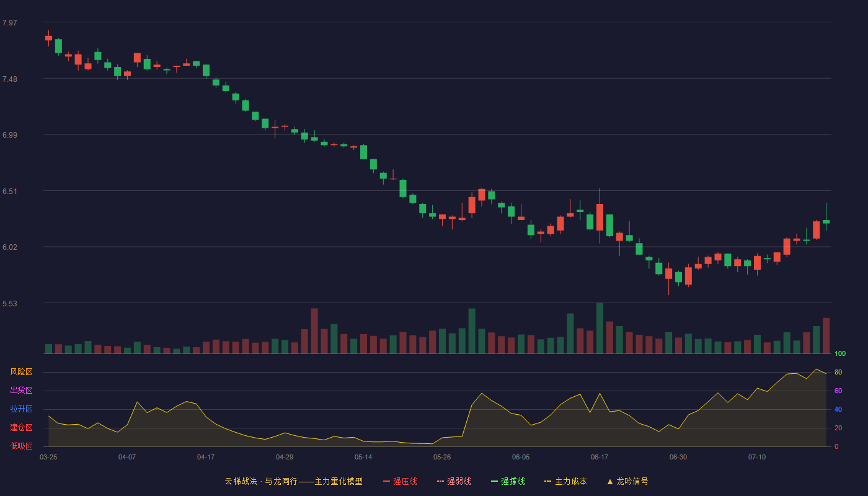Image resolution: width=868 pixels, height=496 pixels.
Task: Click the 7.97 price axis label
Action: [x=10, y=23]
